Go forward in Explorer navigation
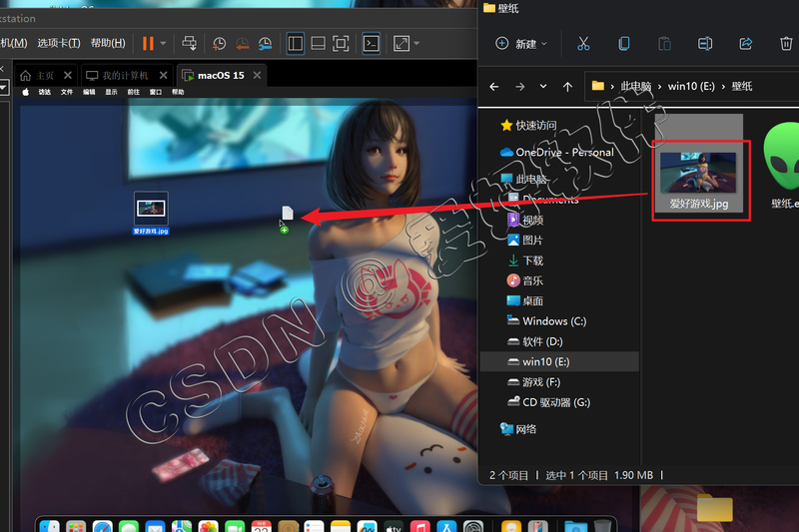This screenshot has height=532, width=799. tap(519, 87)
